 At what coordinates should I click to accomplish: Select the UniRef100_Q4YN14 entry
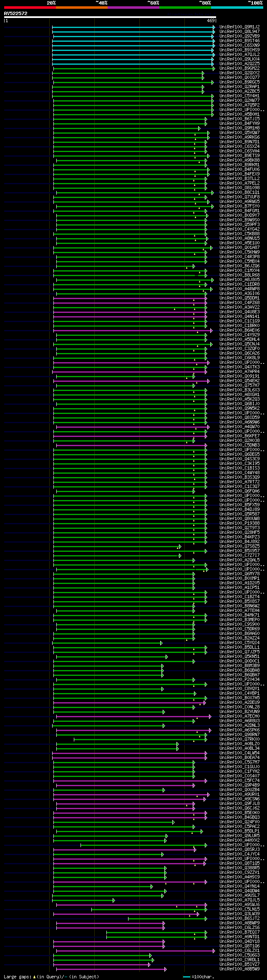pyautogui.click(x=239, y=886)
